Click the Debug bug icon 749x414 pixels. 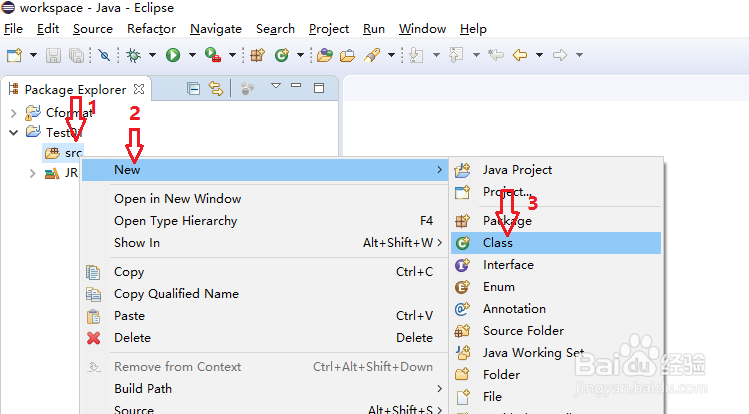133,55
